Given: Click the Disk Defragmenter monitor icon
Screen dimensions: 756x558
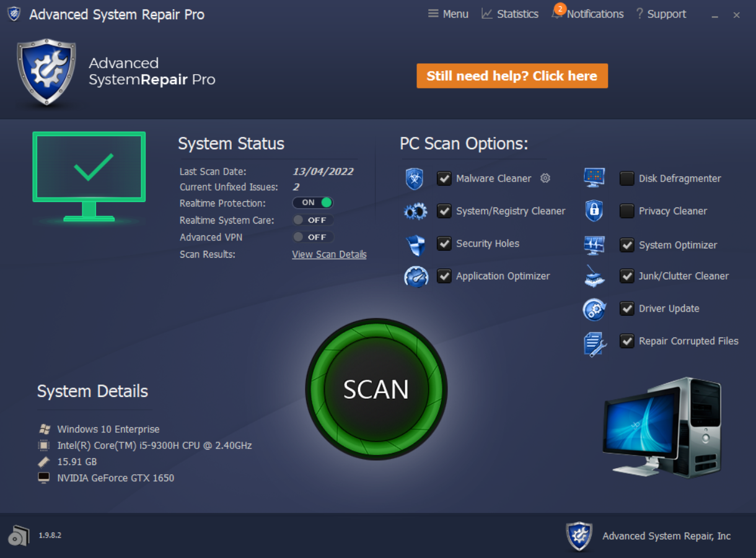Looking at the screenshot, I should click(x=594, y=178).
